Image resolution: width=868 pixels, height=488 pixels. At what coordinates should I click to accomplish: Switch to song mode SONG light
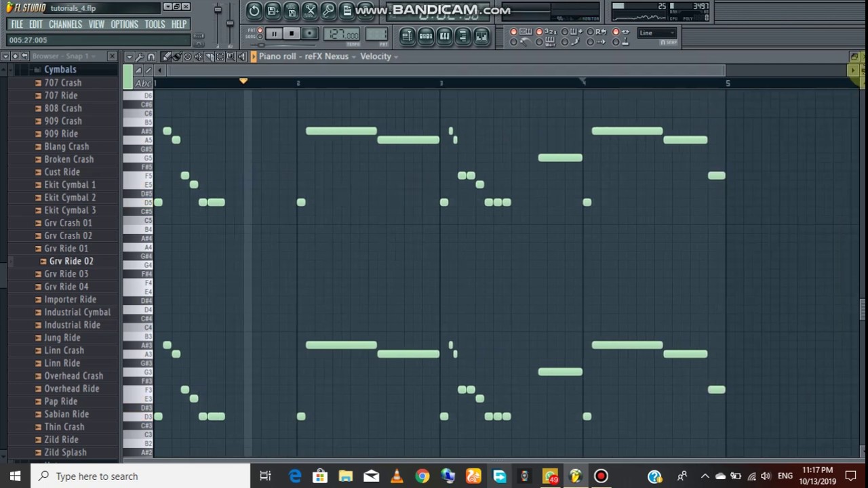(260, 37)
